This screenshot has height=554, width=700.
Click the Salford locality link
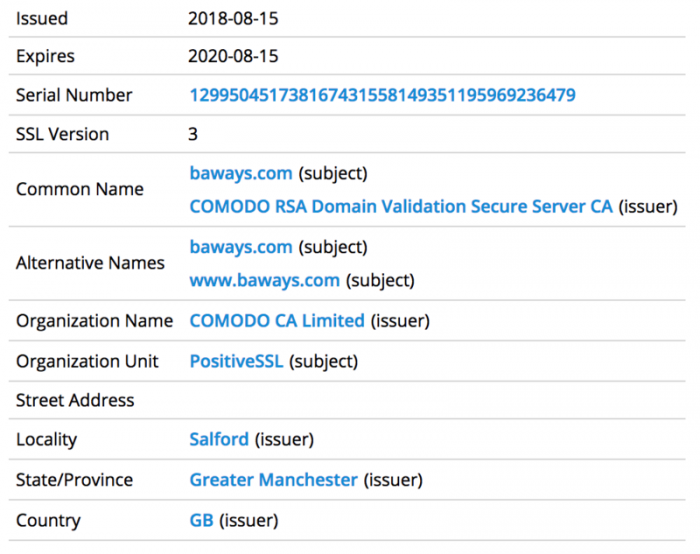(x=219, y=439)
